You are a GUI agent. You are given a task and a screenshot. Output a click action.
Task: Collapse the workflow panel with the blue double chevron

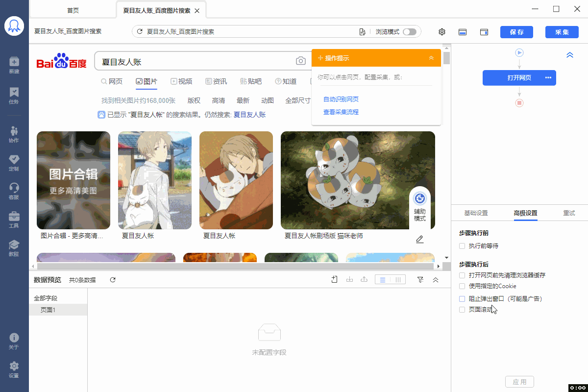click(x=570, y=55)
